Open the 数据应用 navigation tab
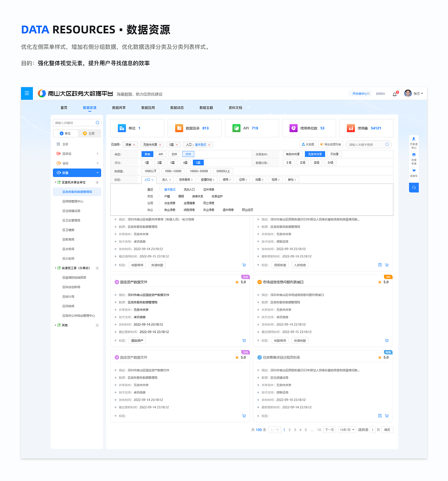Viewport: 448px width, 481px height. [148, 108]
